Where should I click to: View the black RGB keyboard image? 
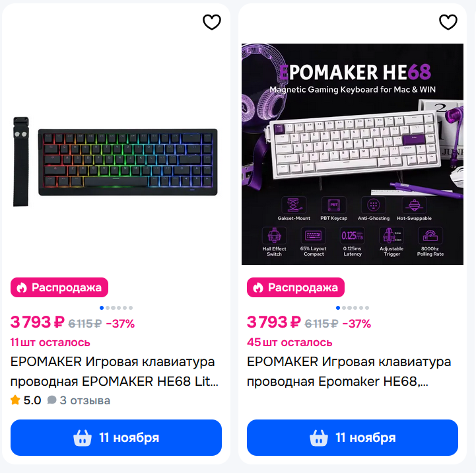coord(116,162)
